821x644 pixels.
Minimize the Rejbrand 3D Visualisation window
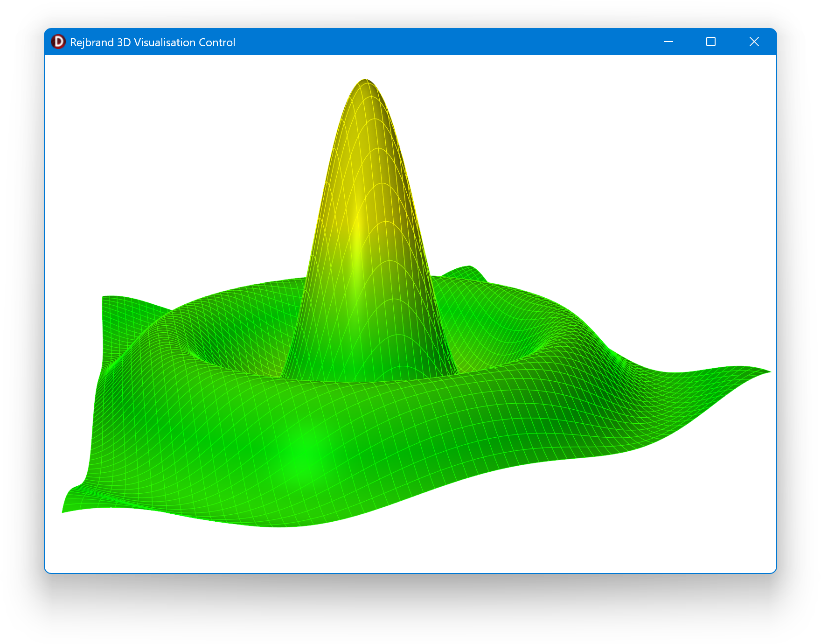[668, 42]
